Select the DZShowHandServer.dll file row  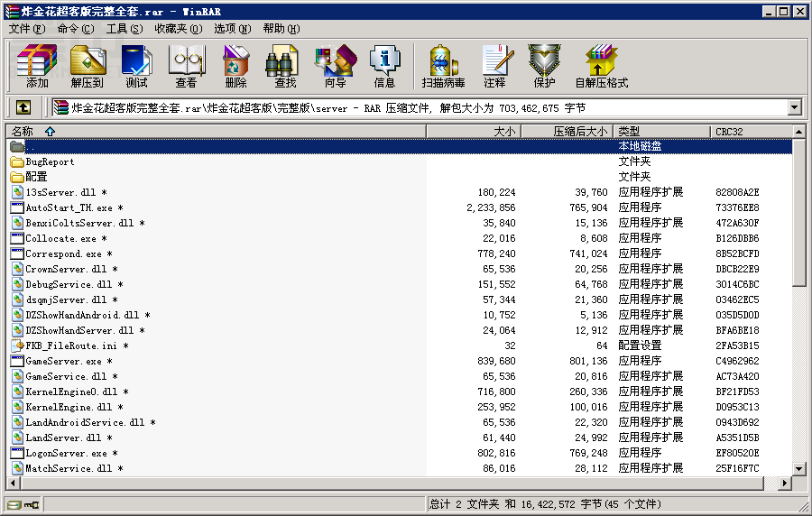(x=400, y=331)
